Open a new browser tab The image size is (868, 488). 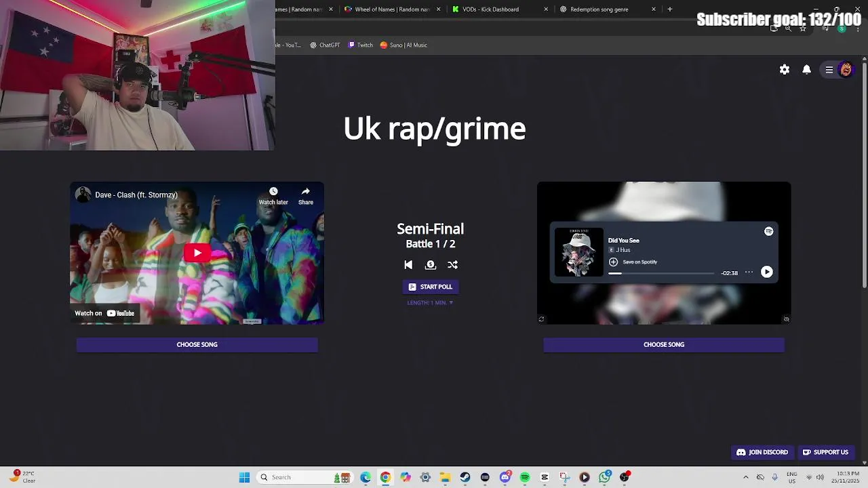(669, 9)
